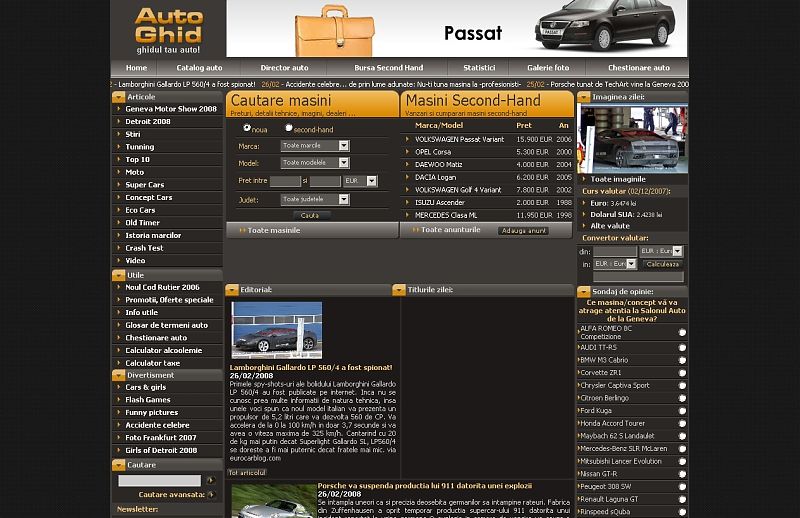800x518 pixels.
Task: Click maximum price input field
Action: click(325, 182)
